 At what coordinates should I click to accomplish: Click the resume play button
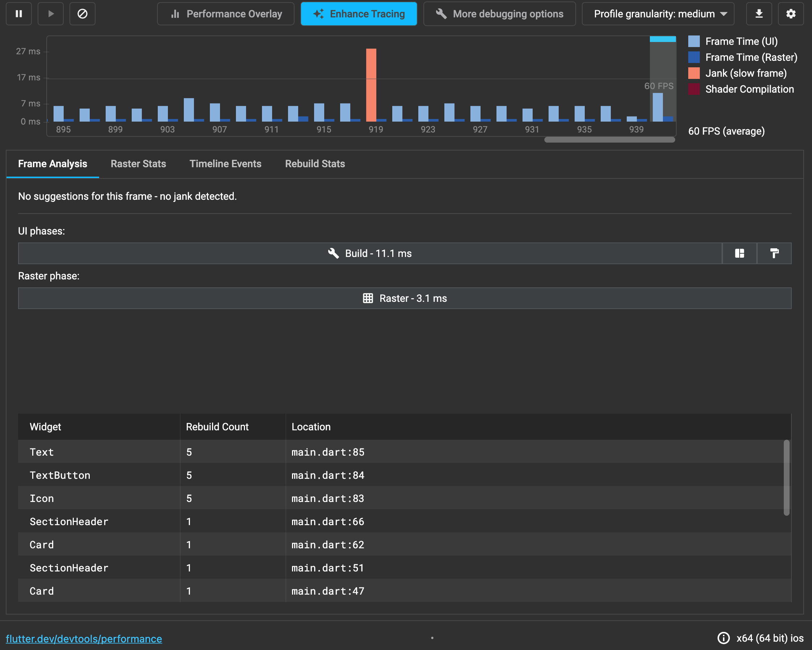coord(51,14)
